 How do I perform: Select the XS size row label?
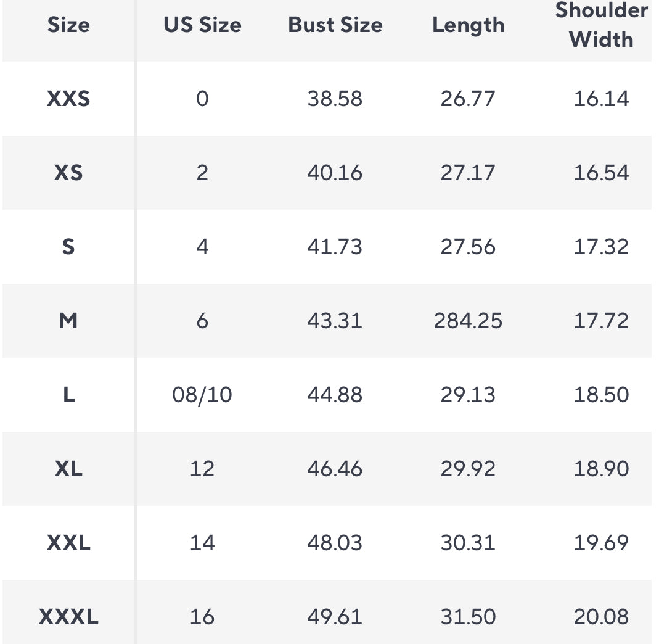(68, 173)
